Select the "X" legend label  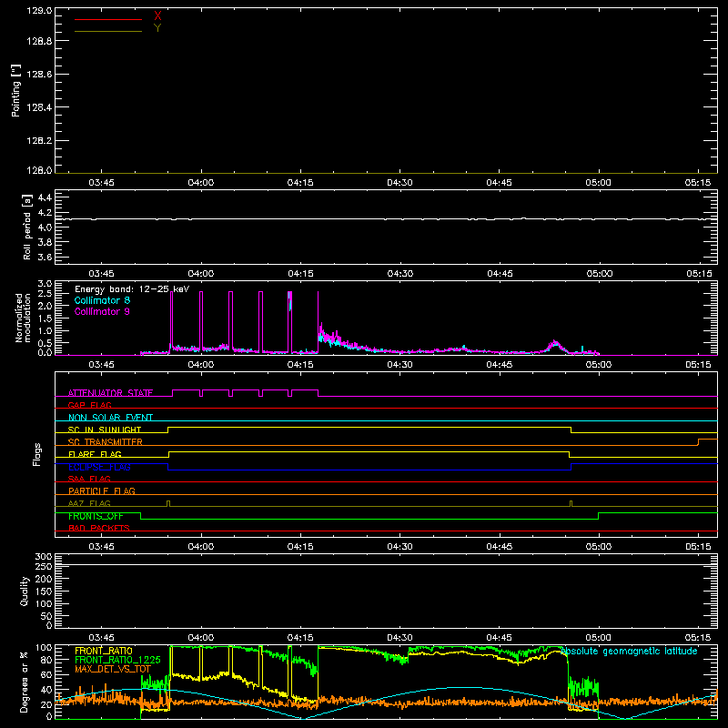pos(157,16)
